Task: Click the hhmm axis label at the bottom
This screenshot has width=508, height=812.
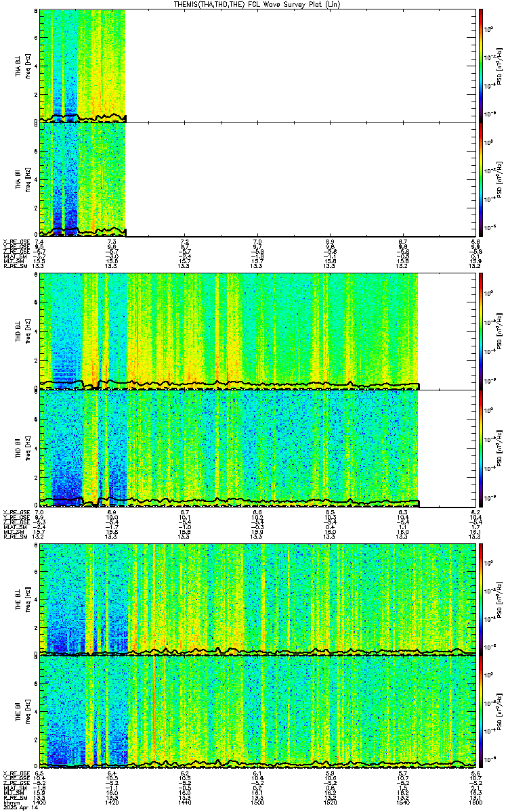Action: pos(10,802)
